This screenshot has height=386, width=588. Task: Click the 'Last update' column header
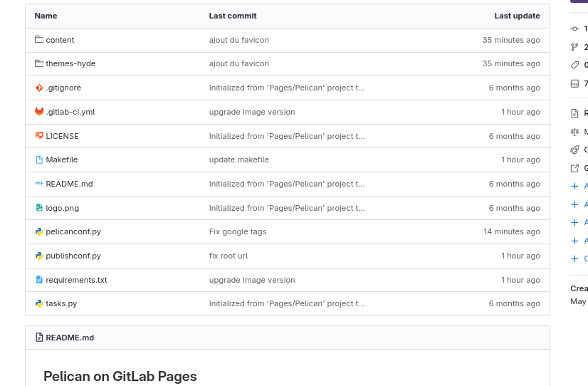tap(517, 16)
